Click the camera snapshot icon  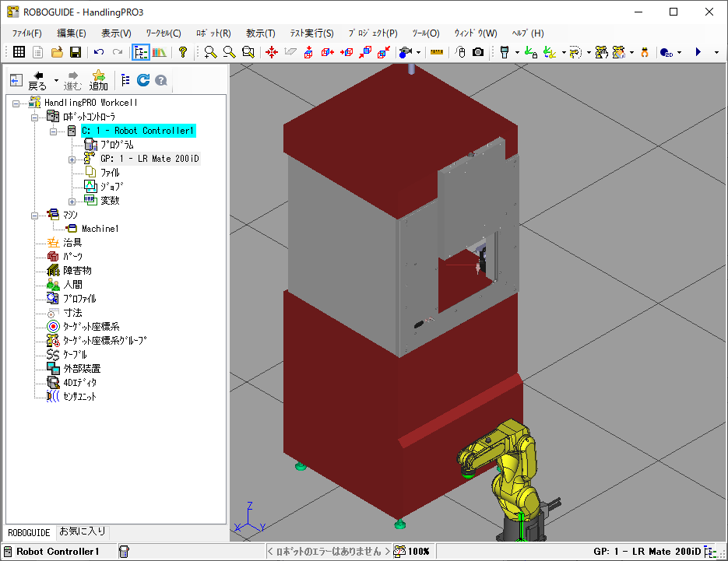point(478,52)
